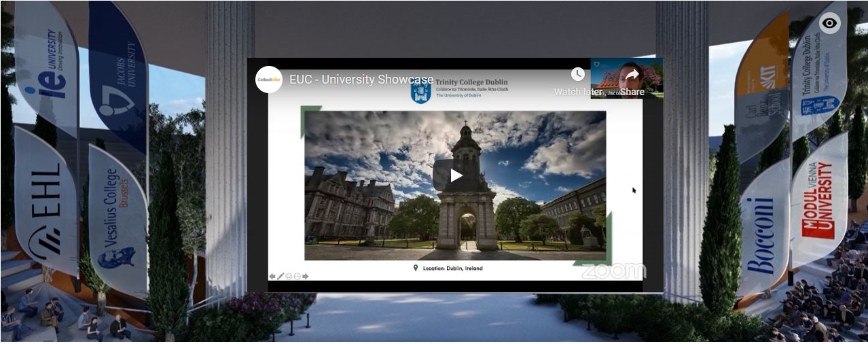Select the Trinity College Dublin banner
Screen dimensions: 868x344
pos(819,71)
